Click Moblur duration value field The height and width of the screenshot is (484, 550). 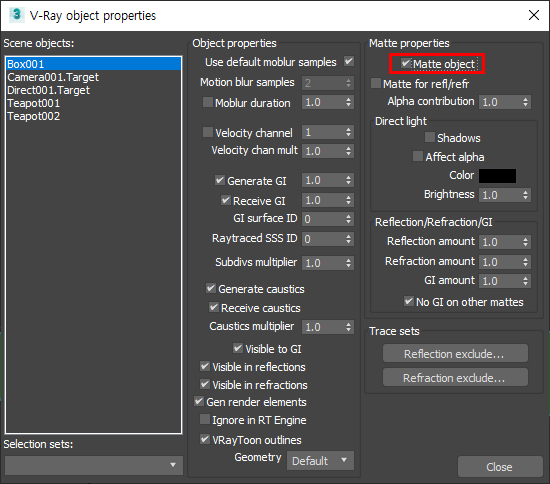323,102
